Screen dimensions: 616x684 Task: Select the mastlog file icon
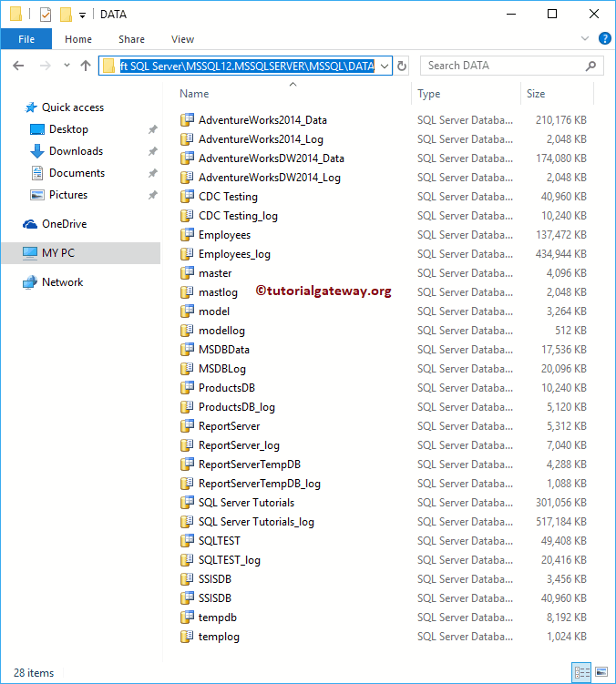187,292
